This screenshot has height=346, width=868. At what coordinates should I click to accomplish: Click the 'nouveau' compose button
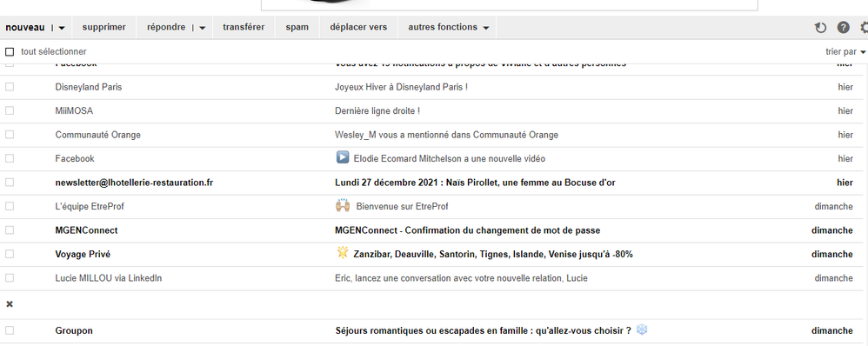(x=25, y=27)
